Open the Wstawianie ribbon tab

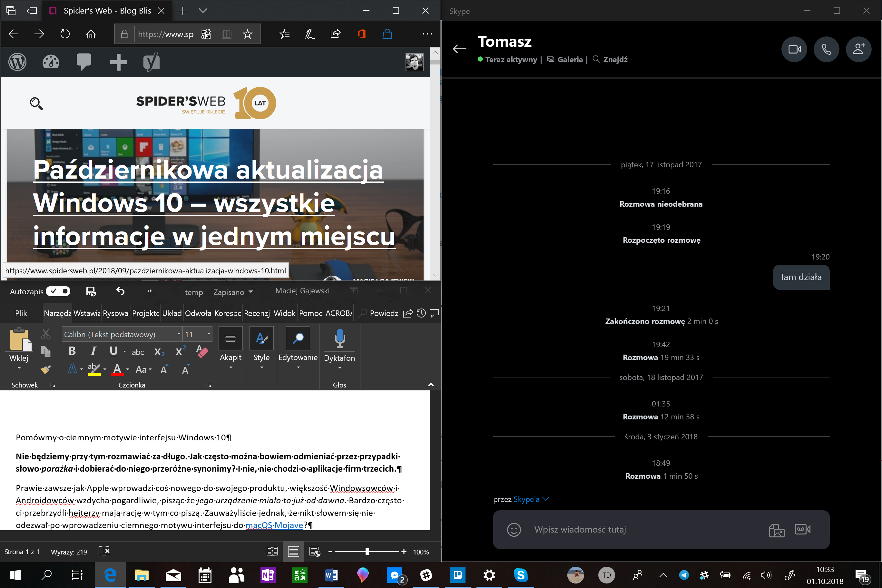click(x=87, y=313)
